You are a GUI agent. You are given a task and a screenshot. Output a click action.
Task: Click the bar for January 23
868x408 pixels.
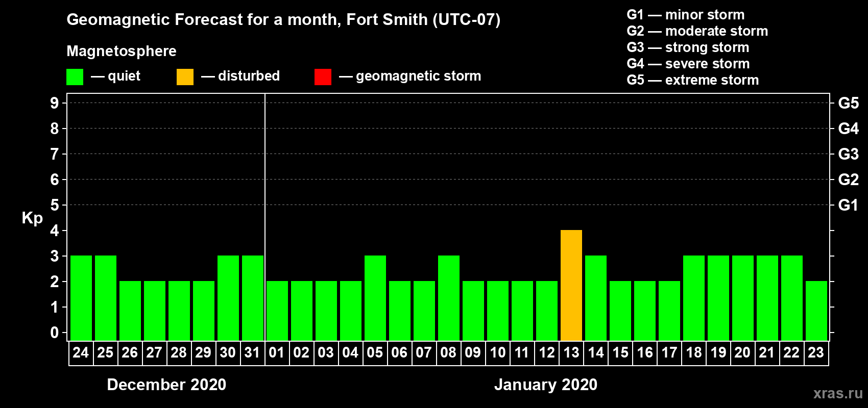point(816,311)
